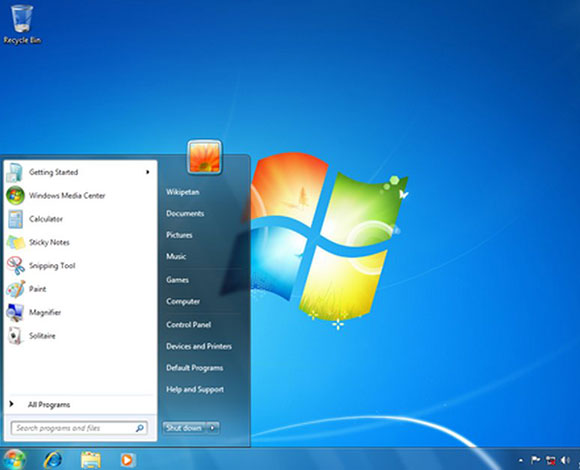Open the Recycle Bin desktop icon
Viewport: 580px width, 470px height.
pos(22,24)
